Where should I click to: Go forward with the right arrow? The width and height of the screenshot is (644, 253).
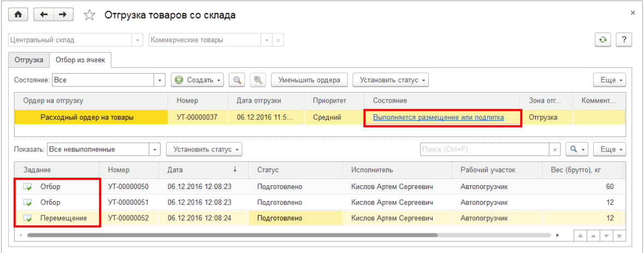tap(63, 15)
